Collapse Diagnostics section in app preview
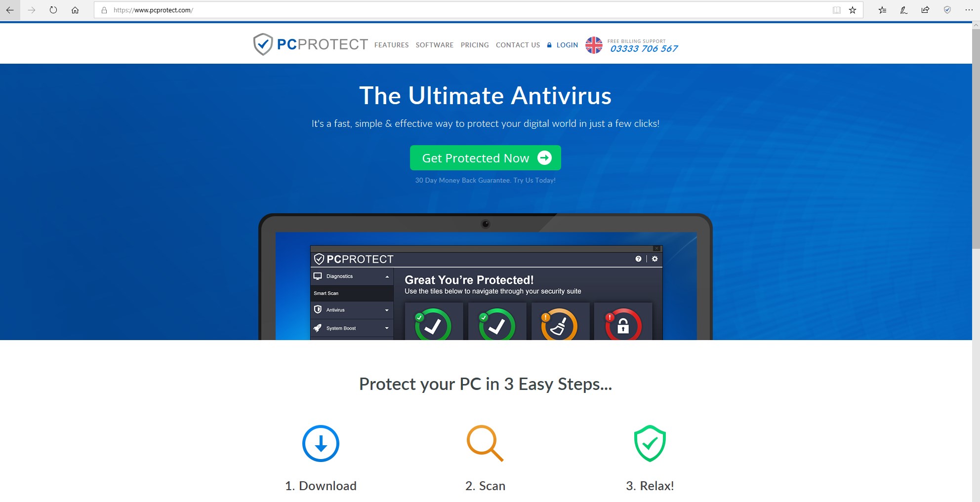980x502 pixels. [x=352, y=276]
